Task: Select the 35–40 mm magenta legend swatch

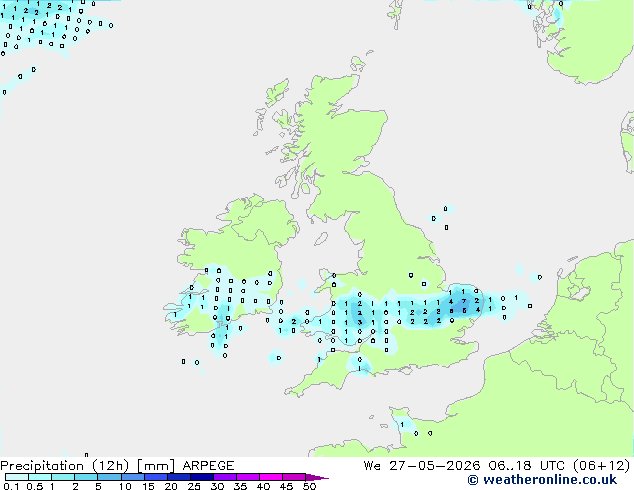Action: point(248,477)
